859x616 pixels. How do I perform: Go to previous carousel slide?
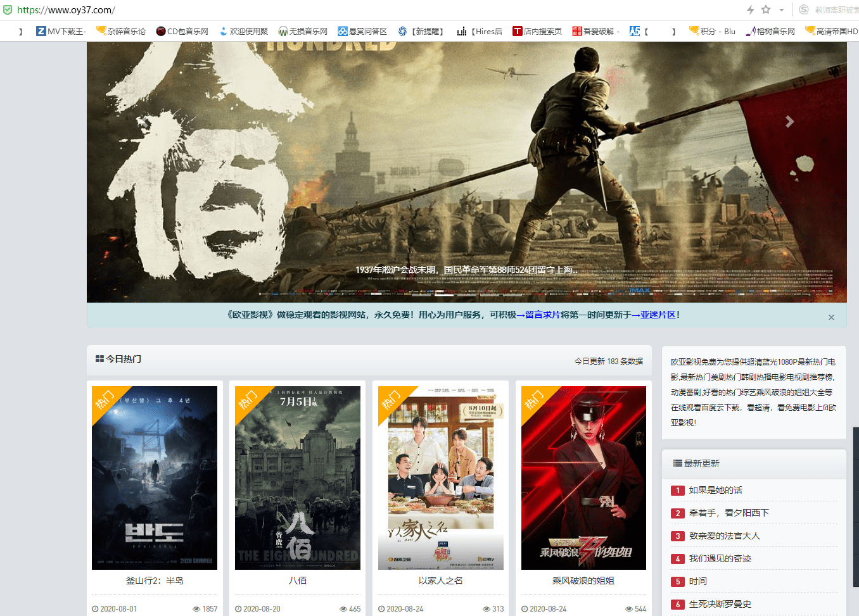pyautogui.click(x=145, y=122)
